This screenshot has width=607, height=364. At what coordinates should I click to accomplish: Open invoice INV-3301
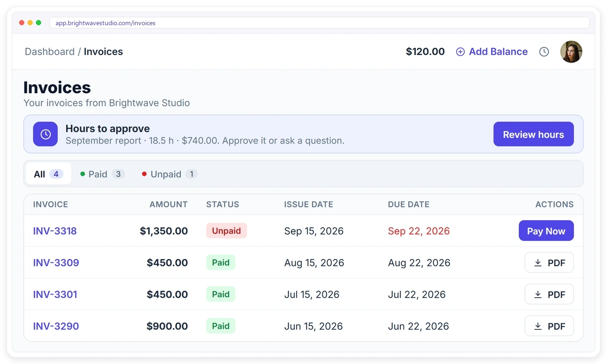click(55, 294)
